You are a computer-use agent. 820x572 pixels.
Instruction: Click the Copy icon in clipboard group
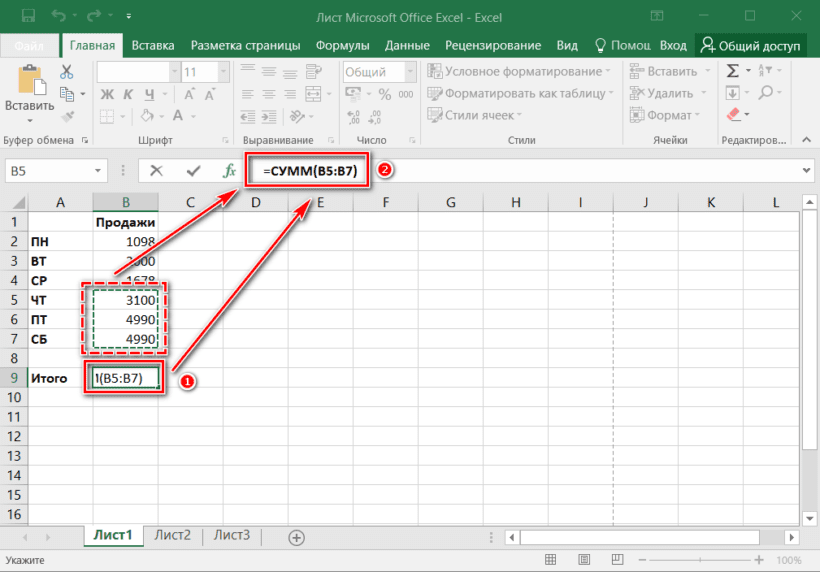pos(67,94)
